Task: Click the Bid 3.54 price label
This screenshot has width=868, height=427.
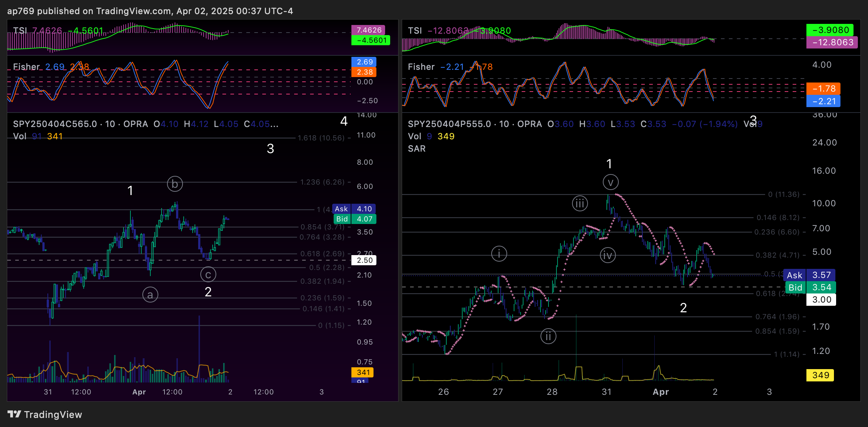Action: 810,287
